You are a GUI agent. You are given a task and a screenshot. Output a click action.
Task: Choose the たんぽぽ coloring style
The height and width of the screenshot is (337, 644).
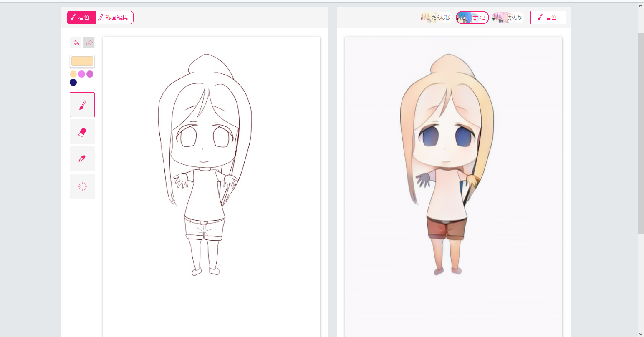[x=436, y=18]
